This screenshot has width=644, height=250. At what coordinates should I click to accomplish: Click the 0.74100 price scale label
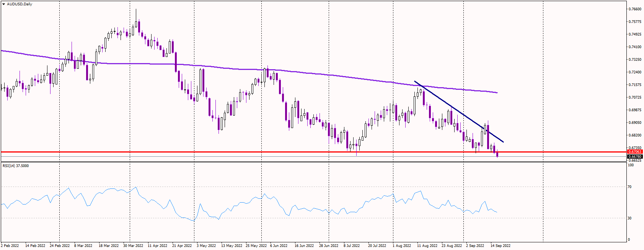635,47
